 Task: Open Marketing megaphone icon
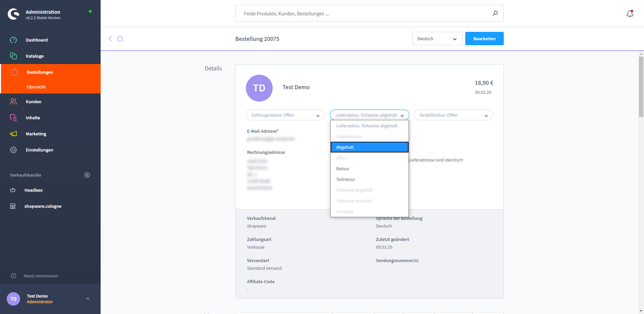(x=13, y=134)
